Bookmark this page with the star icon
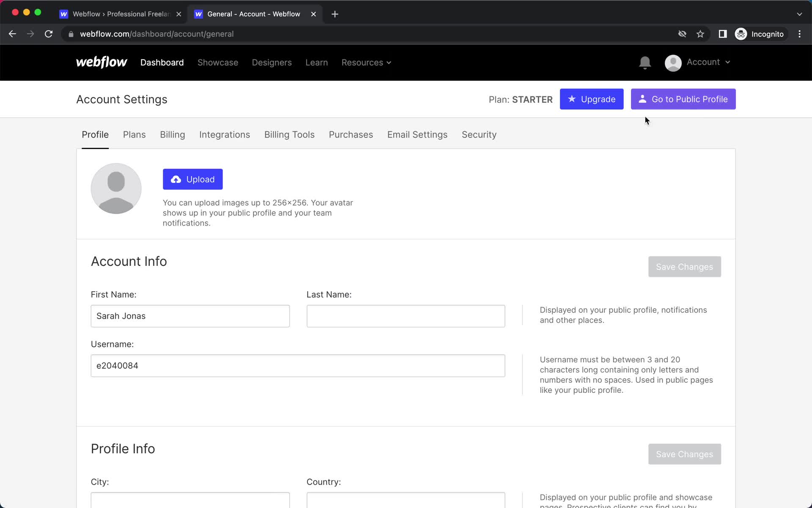Viewport: 812px width, 508px height. point(700,34)
